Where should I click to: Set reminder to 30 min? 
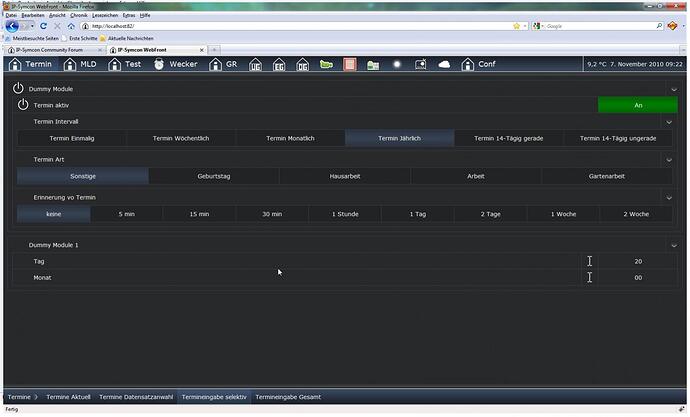pyautogui.click(x=272, y=214)
